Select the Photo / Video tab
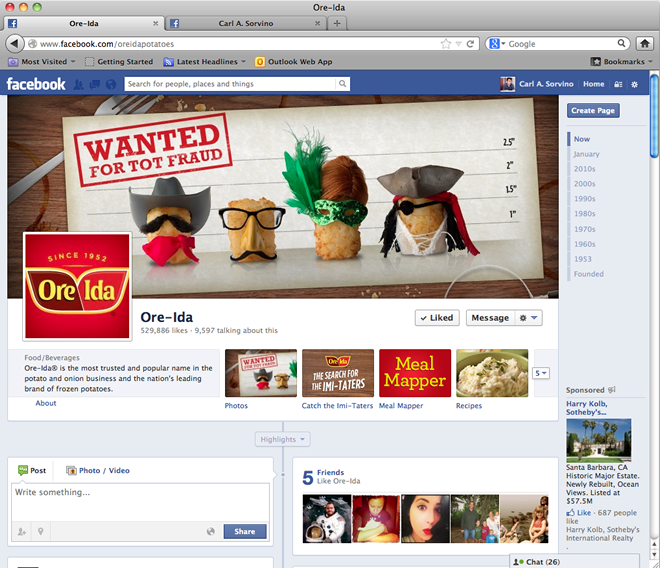 (x=98, y=470)
